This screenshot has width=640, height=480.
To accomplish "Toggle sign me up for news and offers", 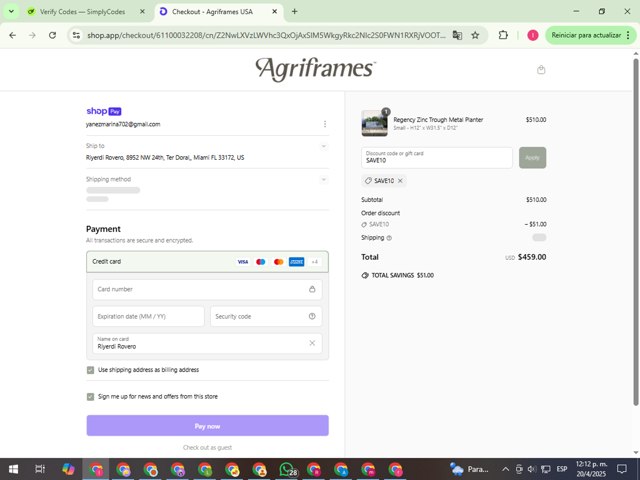I will point(90,396).
